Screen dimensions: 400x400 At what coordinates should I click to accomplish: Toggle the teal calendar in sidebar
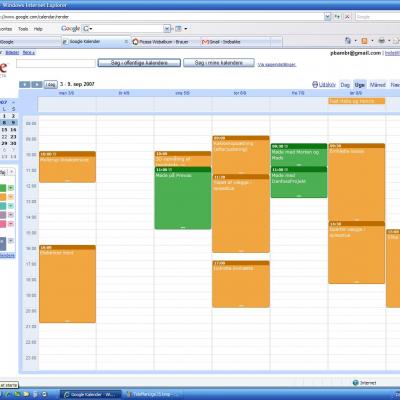coord(3,206)
